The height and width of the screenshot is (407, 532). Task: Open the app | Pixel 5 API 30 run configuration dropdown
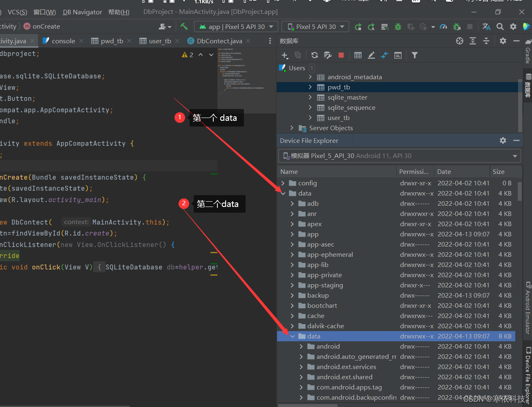pyautogui.click(x=236, y=27)
